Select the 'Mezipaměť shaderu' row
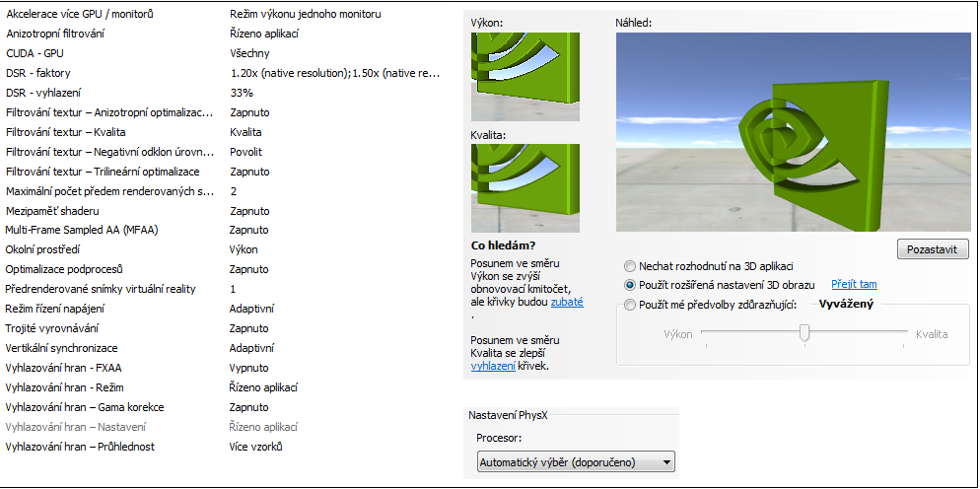 (x=225, y=211)
